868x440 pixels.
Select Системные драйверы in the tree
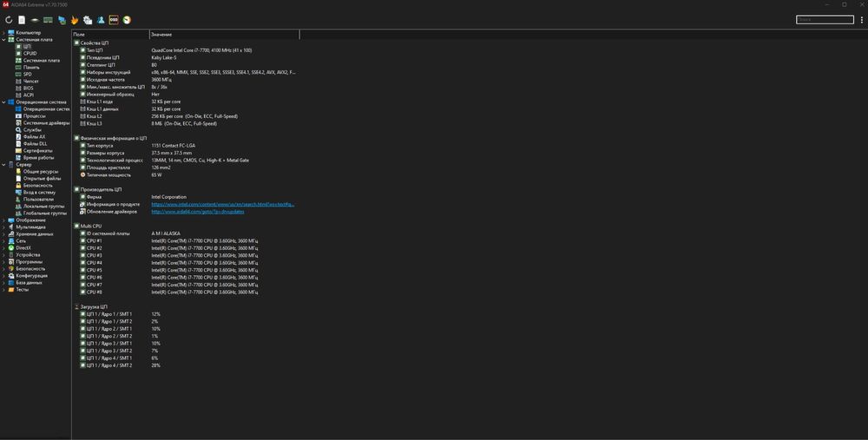pyautogui.click(x=46, y=123)
